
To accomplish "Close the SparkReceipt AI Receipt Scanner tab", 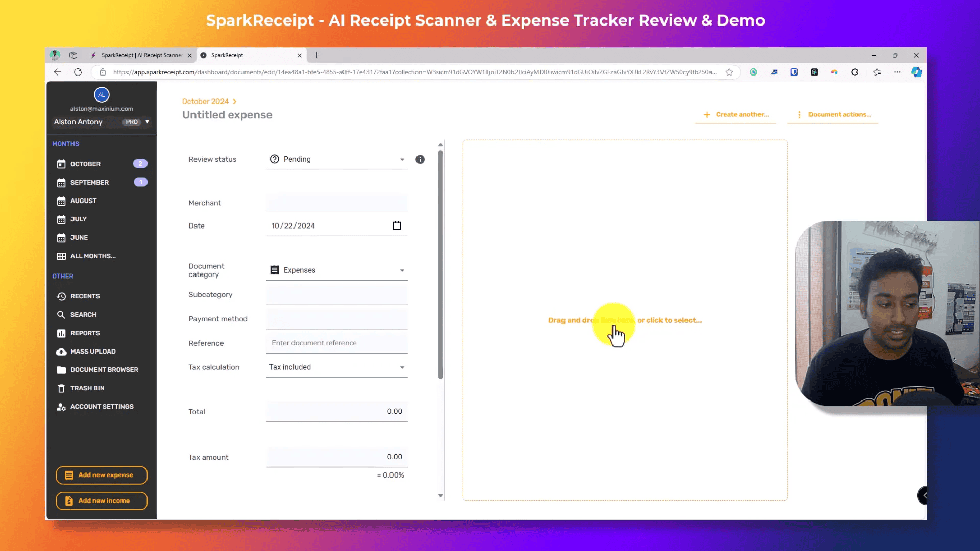I will [x=190, y=55].
